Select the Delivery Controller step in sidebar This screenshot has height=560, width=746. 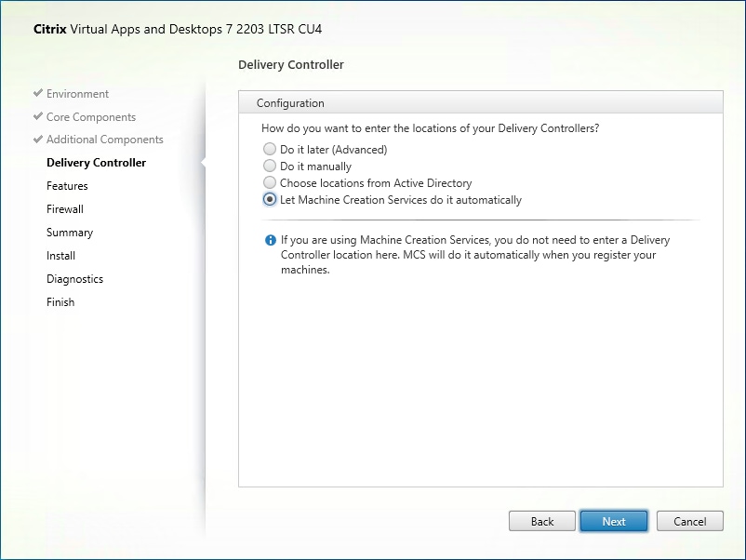click(96, 163)
